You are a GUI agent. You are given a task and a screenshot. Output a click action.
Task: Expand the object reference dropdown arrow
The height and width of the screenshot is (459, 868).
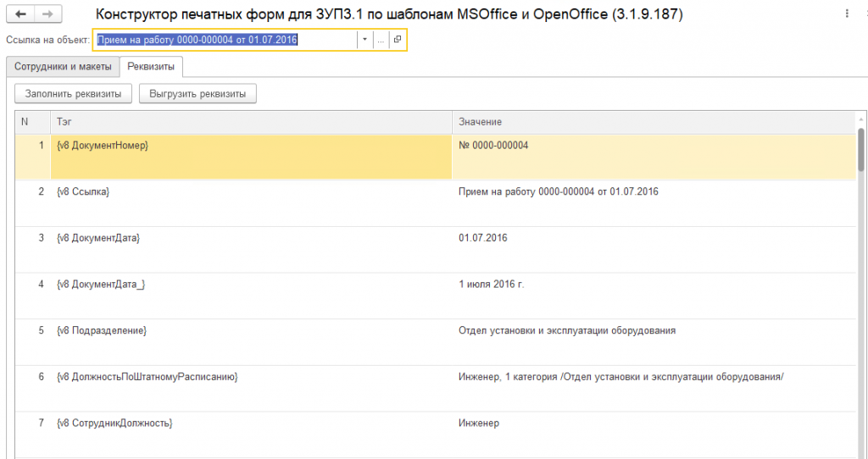(x=364, y=40)
